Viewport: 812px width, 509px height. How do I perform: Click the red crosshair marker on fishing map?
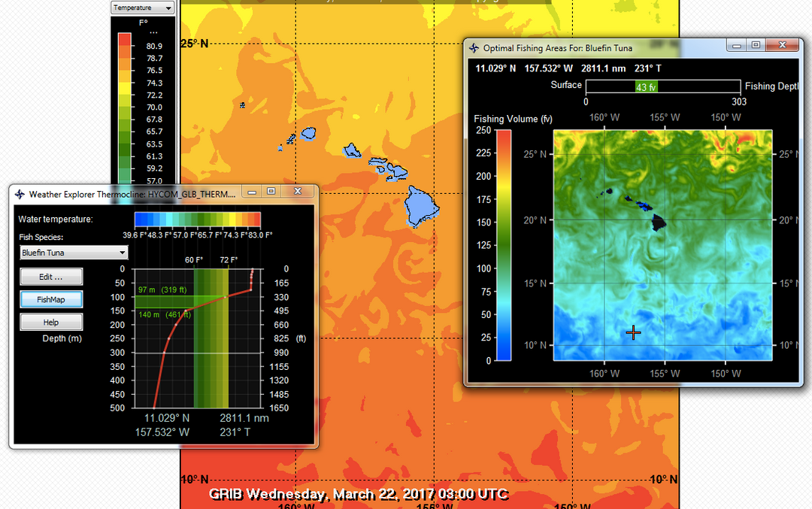point(633,332)
